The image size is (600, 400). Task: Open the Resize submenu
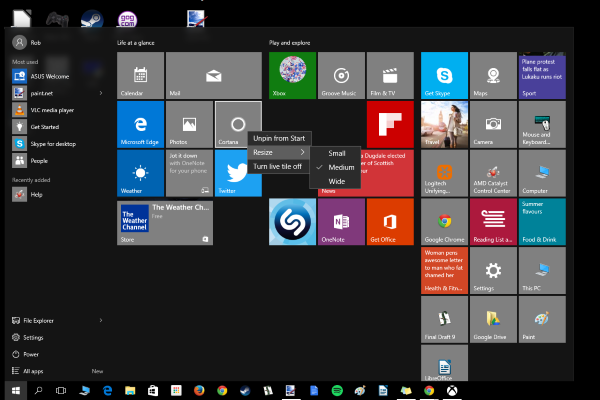click(279, 152)
